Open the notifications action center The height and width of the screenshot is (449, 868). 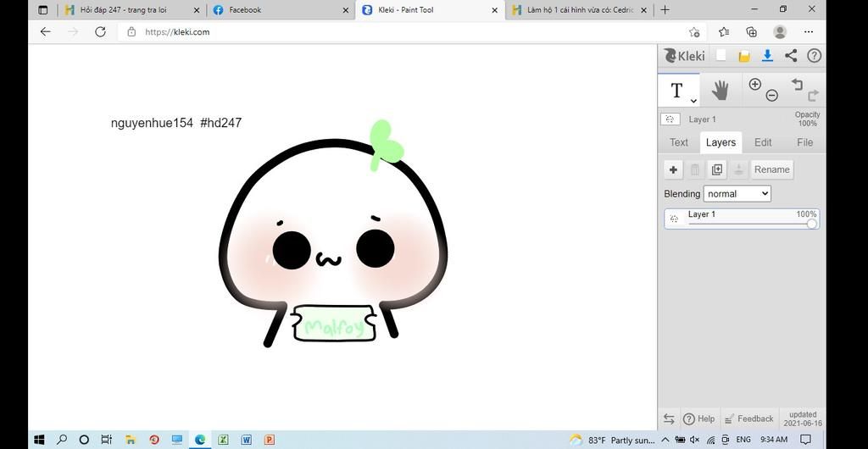(805, 441)
